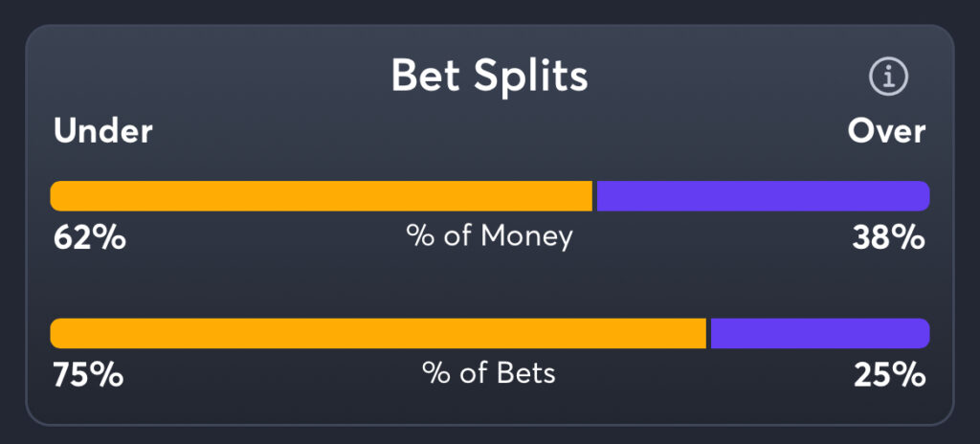
Task: Click the 38% money value
Action: tap(888, 237)
